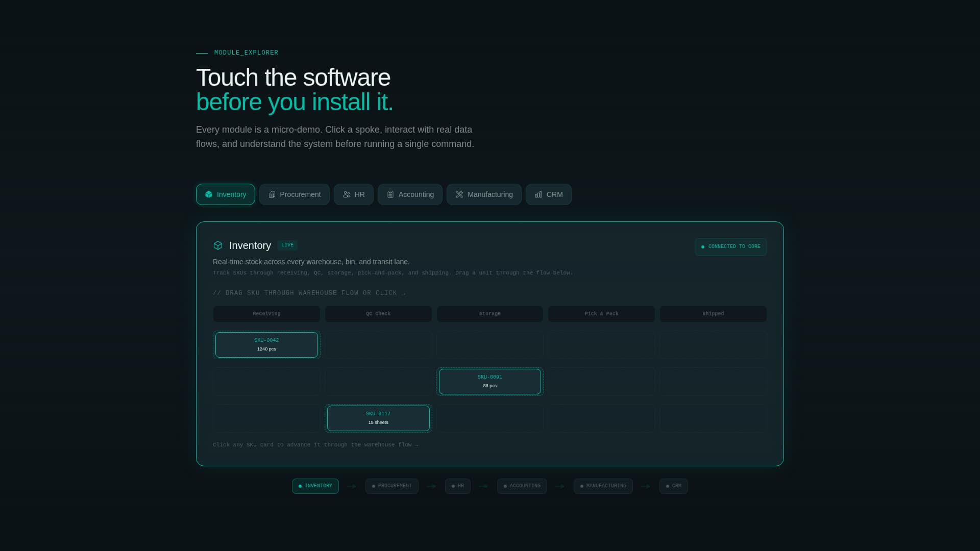Click the Accounting calculator icon
Viewport: 980px width, 551px height.
[390, 194]
